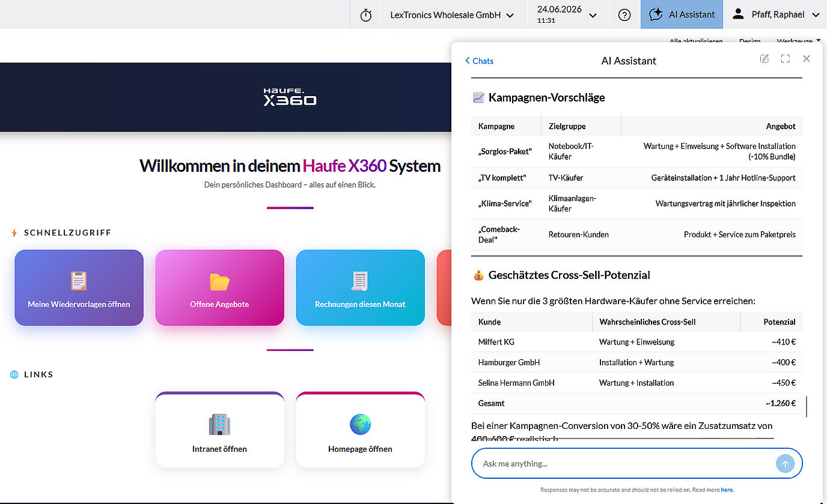827x504 pixels.
Task: Expand the AI Assistant panel to fullscreen
Action: [x=785, y=59]
